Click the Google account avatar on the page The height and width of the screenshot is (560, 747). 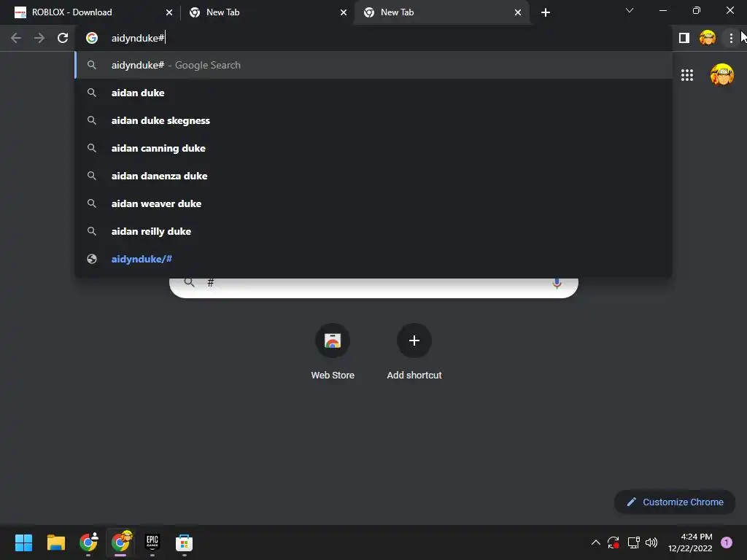click(722, 75)
